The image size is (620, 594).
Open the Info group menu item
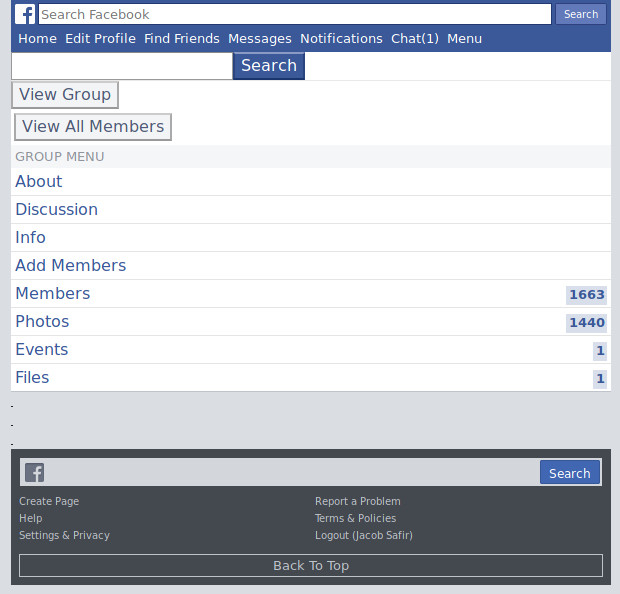pos(311,238)
